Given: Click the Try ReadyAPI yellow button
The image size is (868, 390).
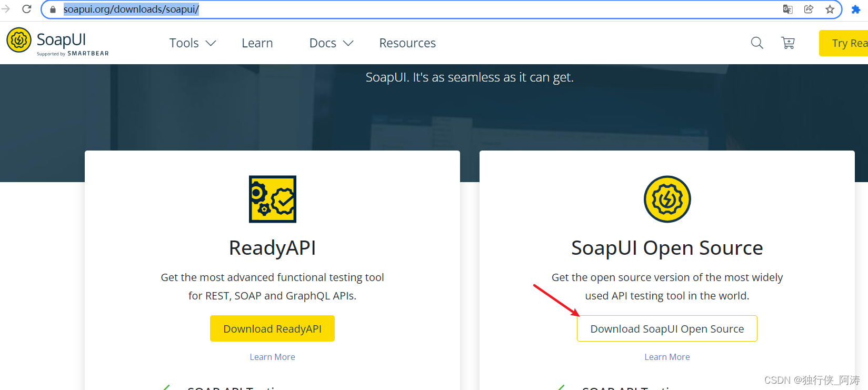Looking at the screenshot, I should [x=843, y=43].
